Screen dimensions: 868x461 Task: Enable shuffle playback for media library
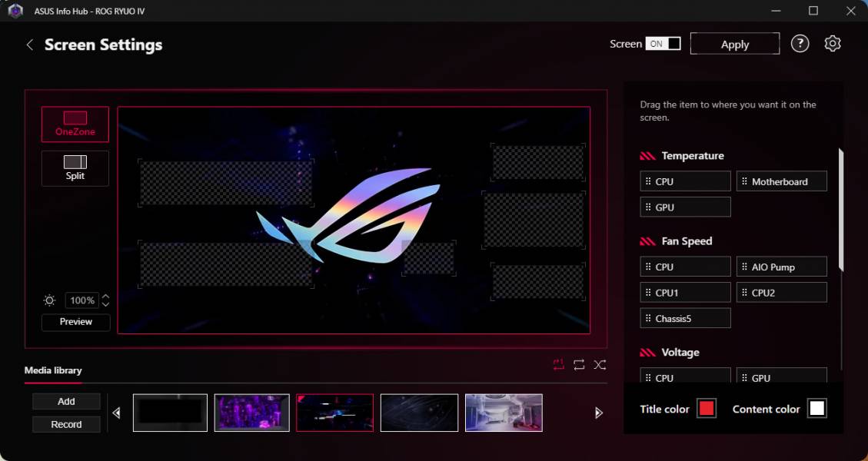click(x=600, y=365)
